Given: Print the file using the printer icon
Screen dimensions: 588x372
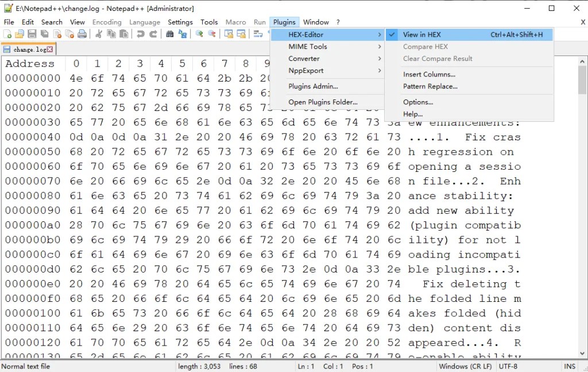Looking at the screenshot, I should click(x=82, y=34).
